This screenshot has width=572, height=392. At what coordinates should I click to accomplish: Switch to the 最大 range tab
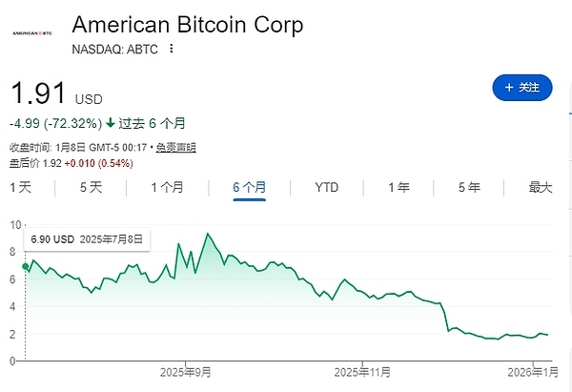(x=541, y=187)
